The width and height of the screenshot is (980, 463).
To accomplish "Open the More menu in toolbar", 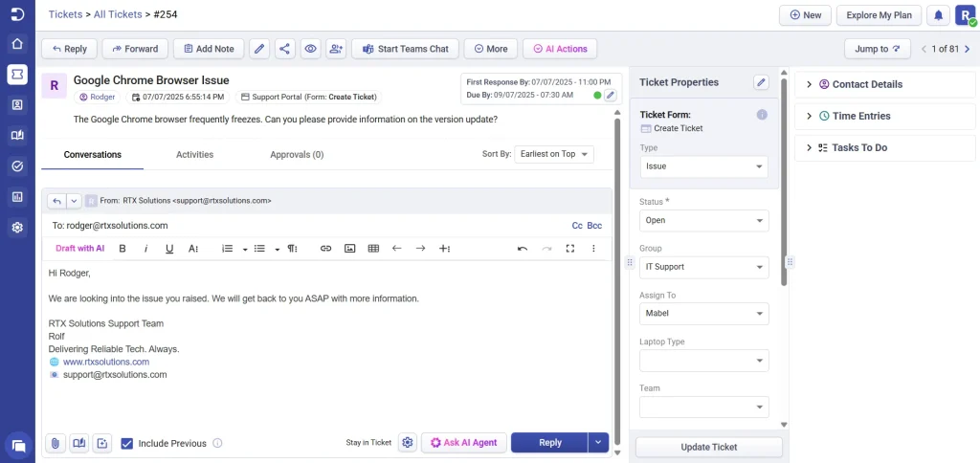I will pyautogui.click(x=491, y=49).
